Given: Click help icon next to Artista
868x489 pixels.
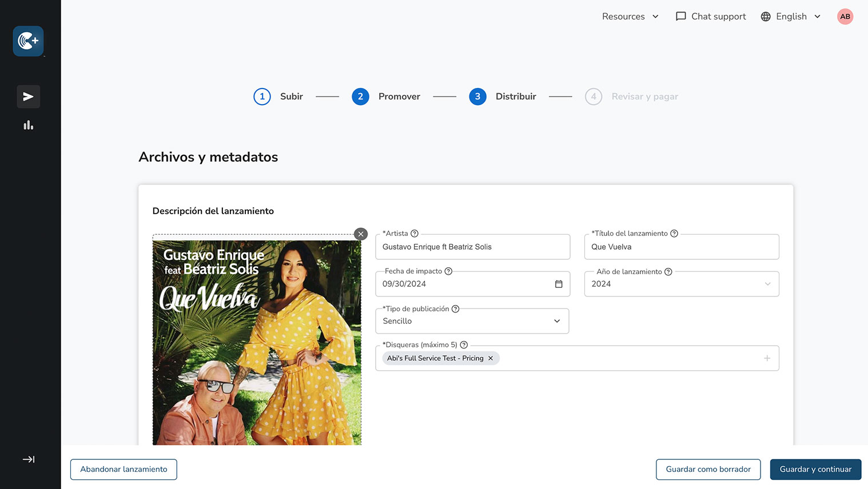Looking at the screenshot, I should point(415,234).
